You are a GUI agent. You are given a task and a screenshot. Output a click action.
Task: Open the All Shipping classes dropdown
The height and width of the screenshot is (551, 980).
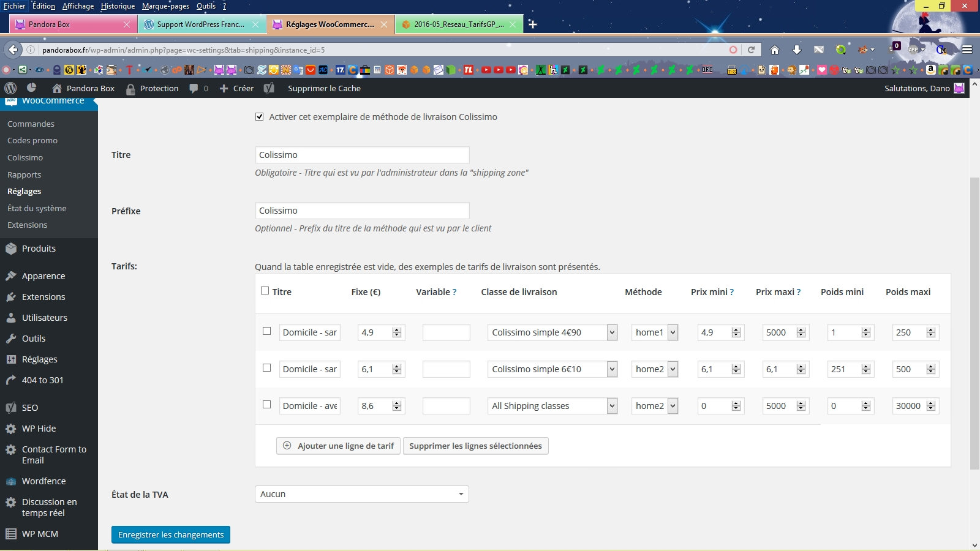tap(552, 406)
